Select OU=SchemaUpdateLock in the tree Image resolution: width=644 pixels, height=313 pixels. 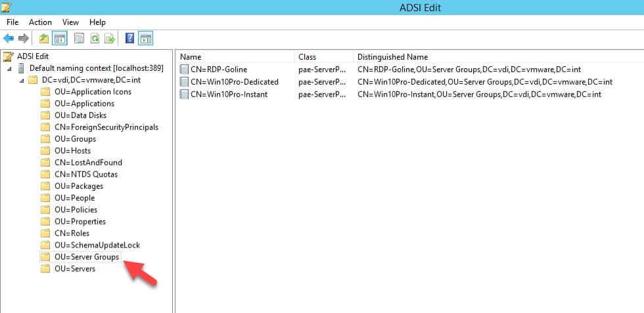pyautogui.click(x=97, y=245)
